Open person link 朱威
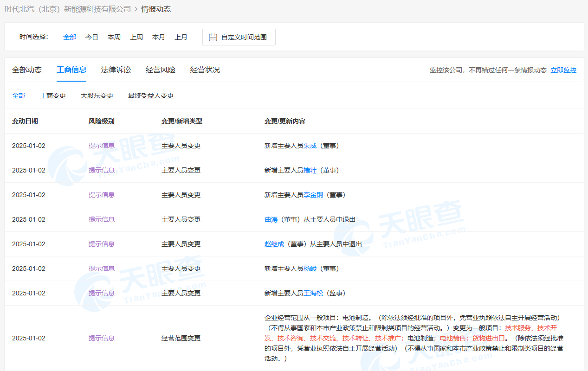588x371 pixels. point(310,146)
